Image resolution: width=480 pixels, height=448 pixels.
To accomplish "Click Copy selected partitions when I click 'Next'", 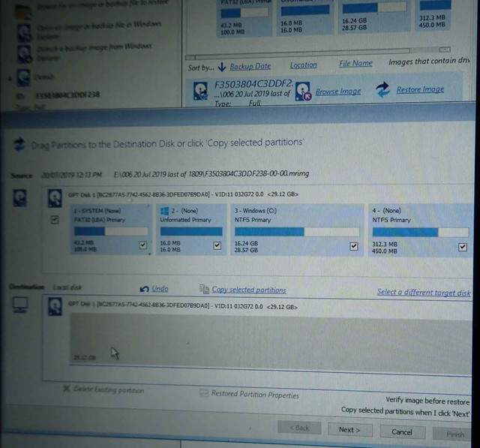I will [405, 411].
